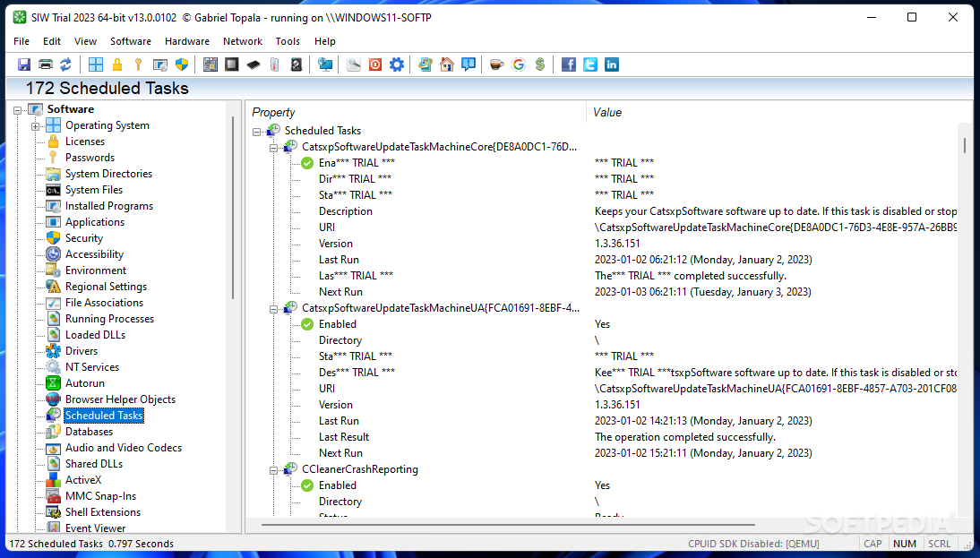Open the Network menu
Viewport: 980px width, 558px height.
[x=243, y=41]
